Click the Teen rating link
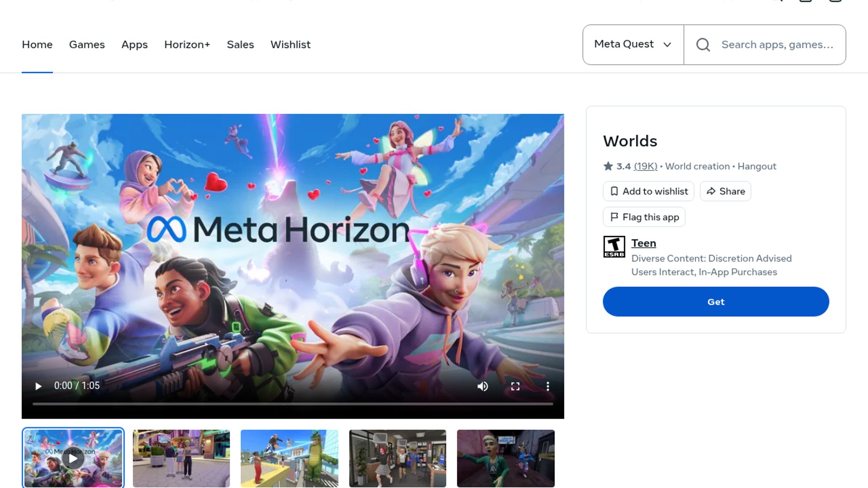Viewport: 868px width, 488px height. [643, 243]
